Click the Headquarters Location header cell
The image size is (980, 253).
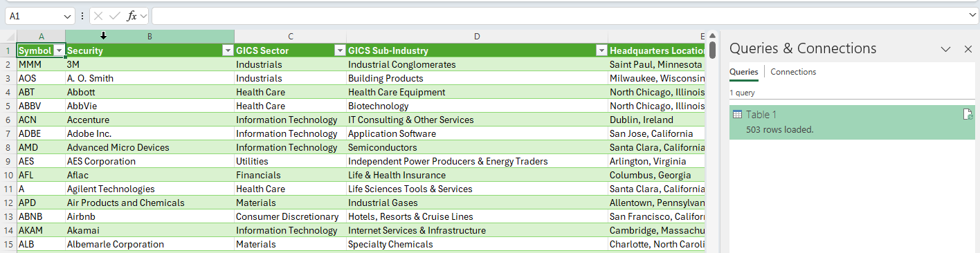click(657, 50)
